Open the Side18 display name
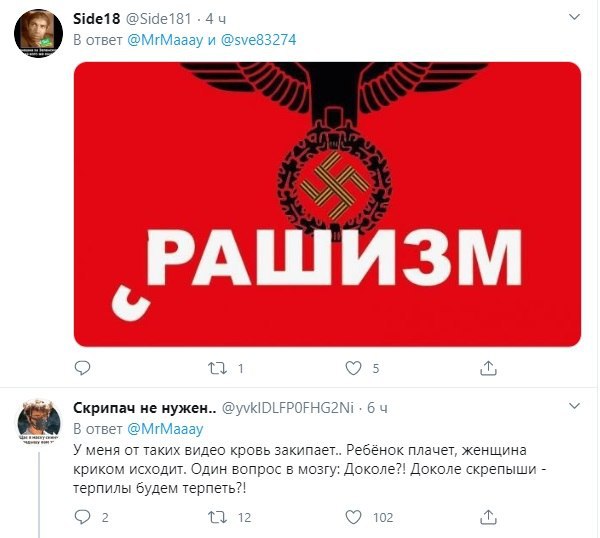600x538 pixels. (96, 19)
